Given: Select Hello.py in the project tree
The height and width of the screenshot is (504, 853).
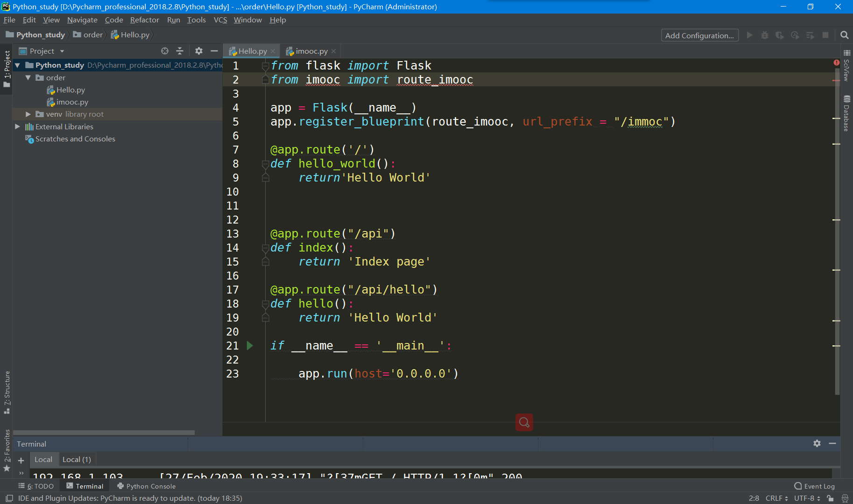Looking at the screenshot, I should click(66, 90).
